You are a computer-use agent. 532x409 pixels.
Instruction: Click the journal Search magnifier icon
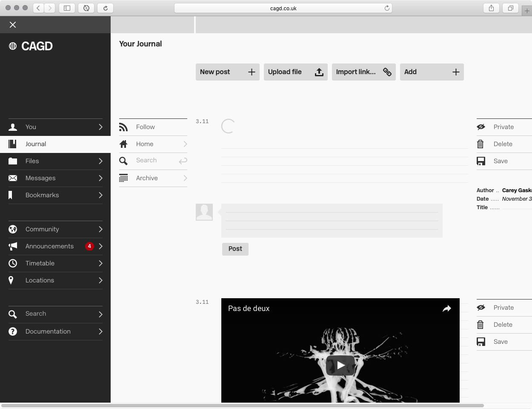click(x=123, y=161)
